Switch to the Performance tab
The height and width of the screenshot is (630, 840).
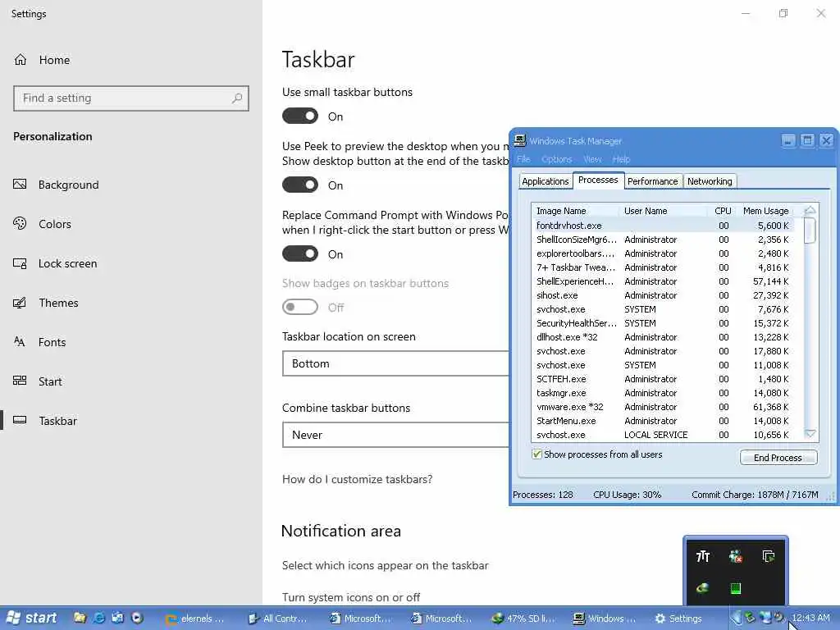point(652,181)
